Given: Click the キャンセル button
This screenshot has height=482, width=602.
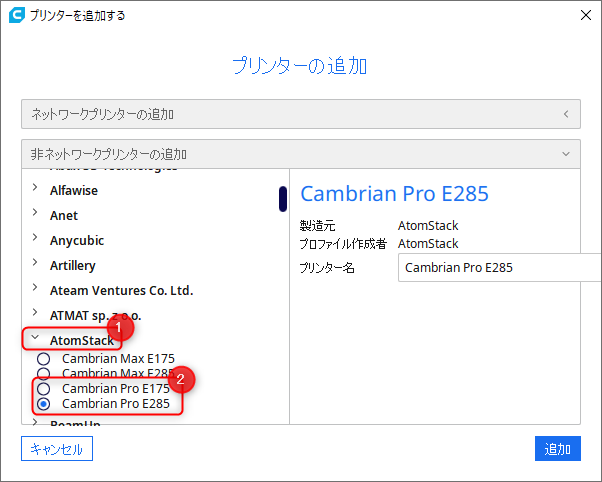Looking at the screenshot, I should pos(57,449).
